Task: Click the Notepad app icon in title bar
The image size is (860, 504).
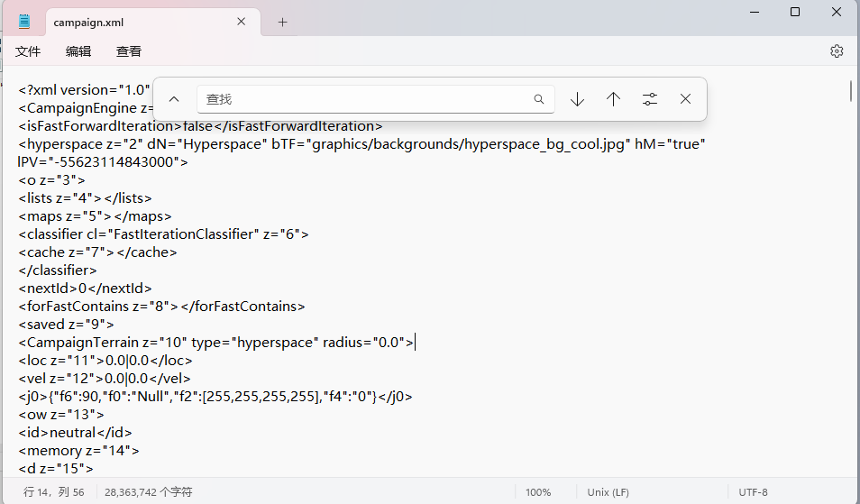Action: click(x=23, y=22)
